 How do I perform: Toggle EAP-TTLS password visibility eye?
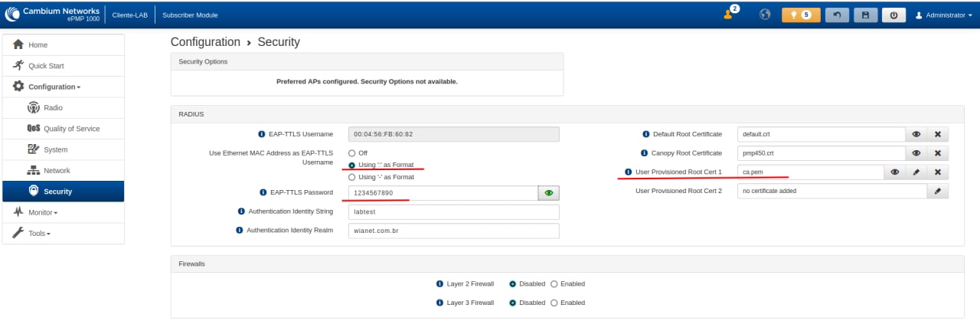548,193
